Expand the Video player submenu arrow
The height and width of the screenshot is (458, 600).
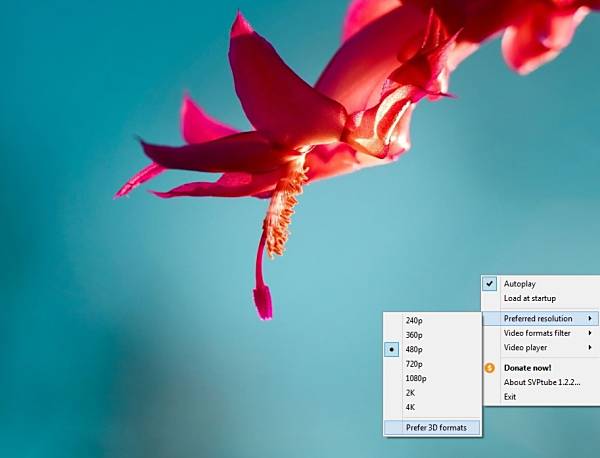tap(590, 347)
